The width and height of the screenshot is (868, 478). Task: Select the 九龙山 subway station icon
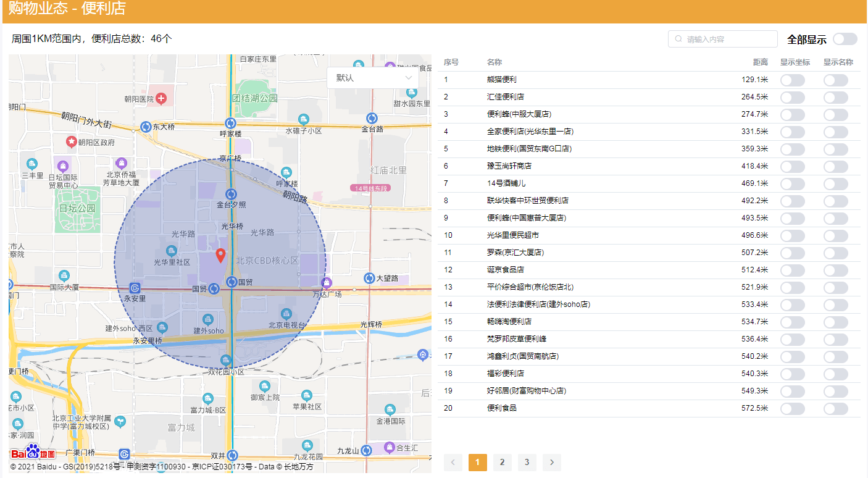point(366,450)
